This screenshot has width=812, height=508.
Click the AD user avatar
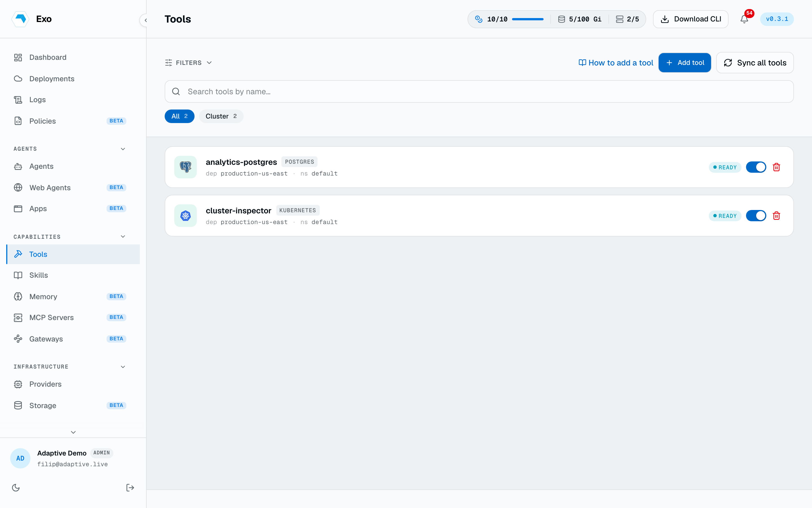tap(20, 458)
